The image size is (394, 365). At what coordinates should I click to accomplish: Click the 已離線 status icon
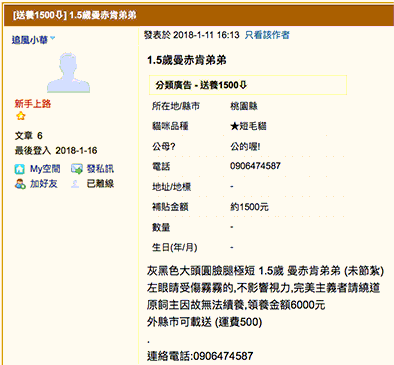[x=75, y=184]
